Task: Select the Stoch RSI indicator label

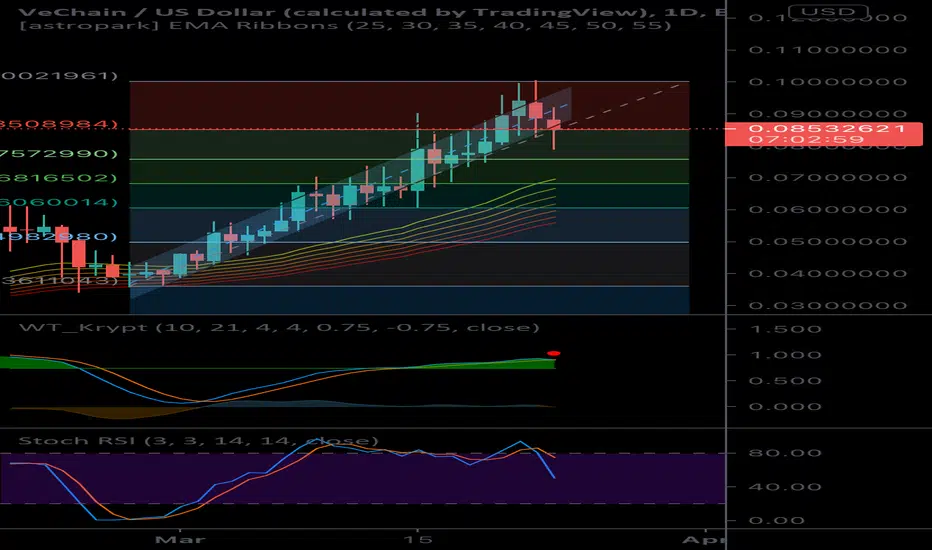Action: pos(199,441)
